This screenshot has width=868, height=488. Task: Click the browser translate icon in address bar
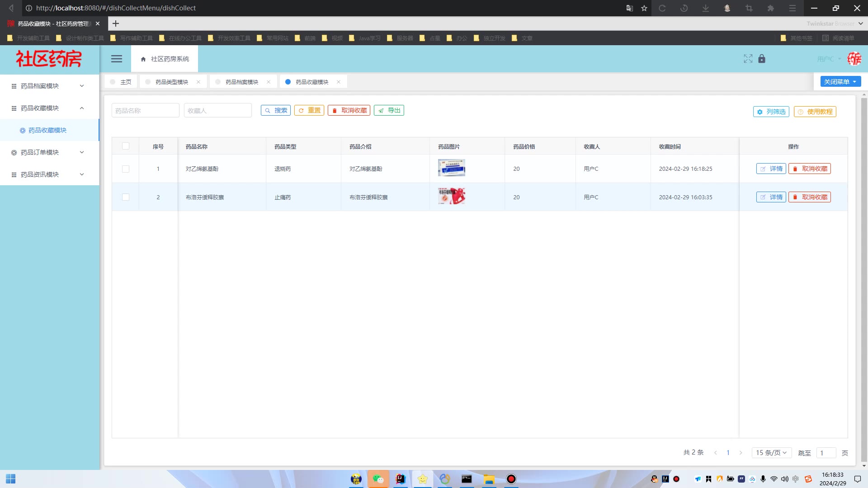coord(630,8)
